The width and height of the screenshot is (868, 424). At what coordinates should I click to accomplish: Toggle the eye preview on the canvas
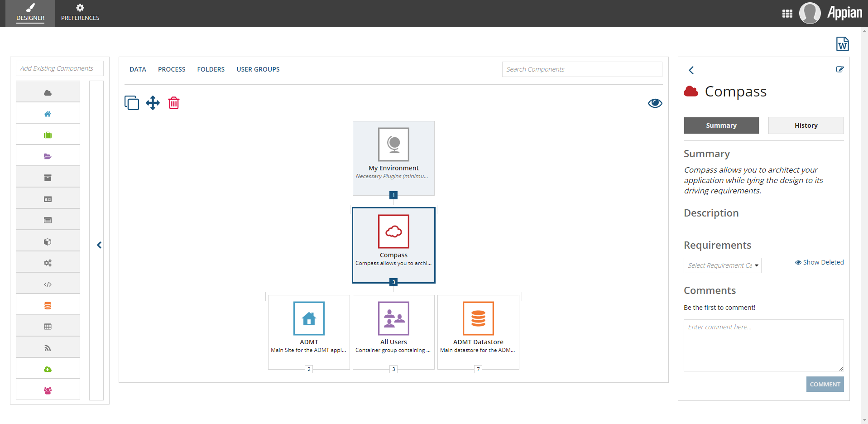[x=655, y=103]
